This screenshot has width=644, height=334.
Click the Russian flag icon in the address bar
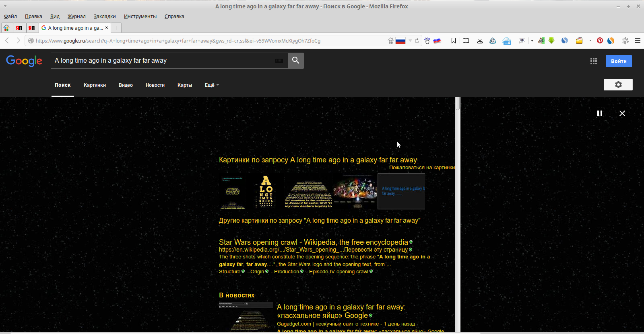pyautogui.click(x=400, y=41)
